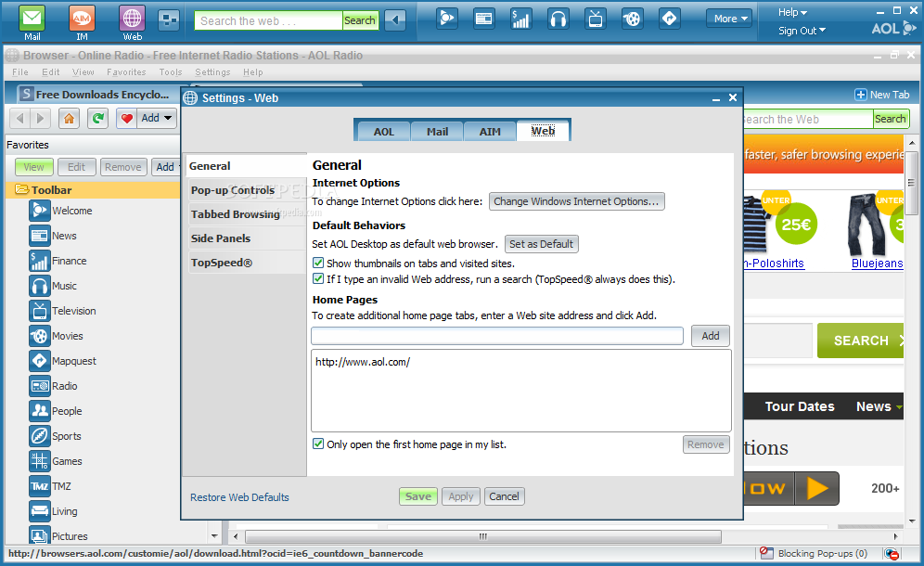Image resolution: width=924 pixels, height=566 pixels.
Task: Click the browser Forward arrow
Action: 40,119
